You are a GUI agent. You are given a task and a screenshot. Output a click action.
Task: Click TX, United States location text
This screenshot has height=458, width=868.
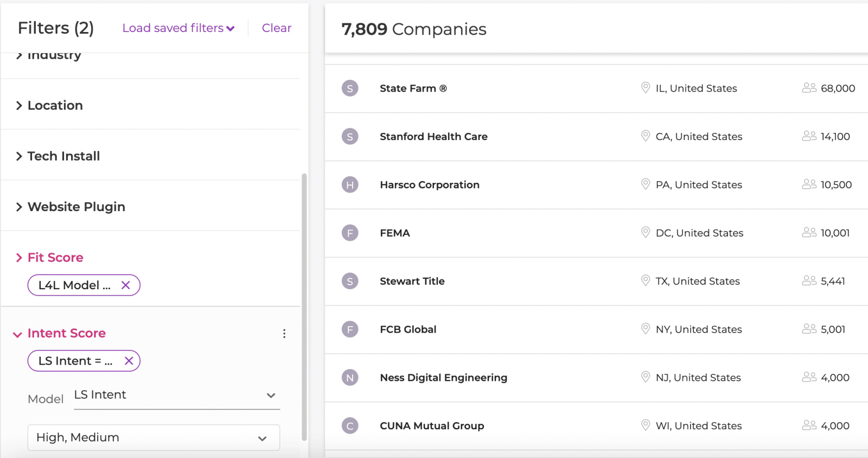click(x=698, y=281)
